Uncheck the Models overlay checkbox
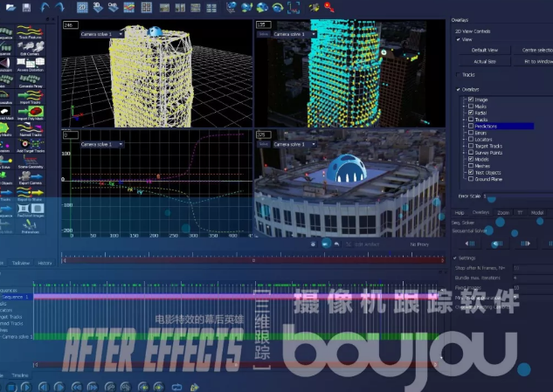 click(471, 159)
